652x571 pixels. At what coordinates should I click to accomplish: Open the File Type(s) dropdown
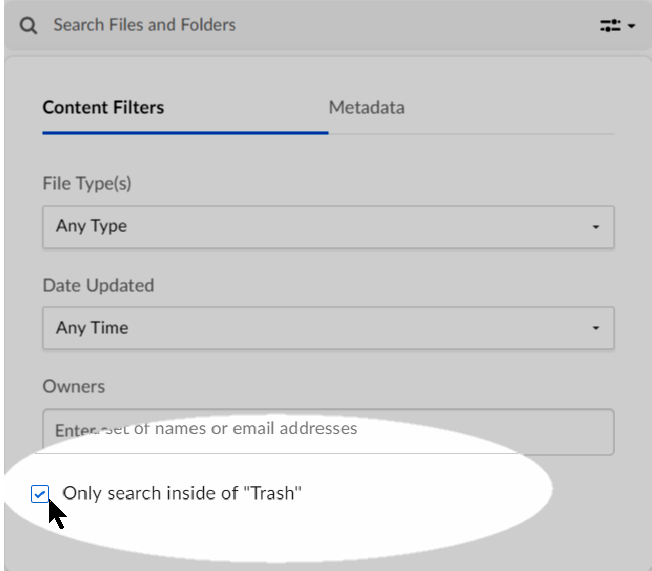click(x=328, y=227)
